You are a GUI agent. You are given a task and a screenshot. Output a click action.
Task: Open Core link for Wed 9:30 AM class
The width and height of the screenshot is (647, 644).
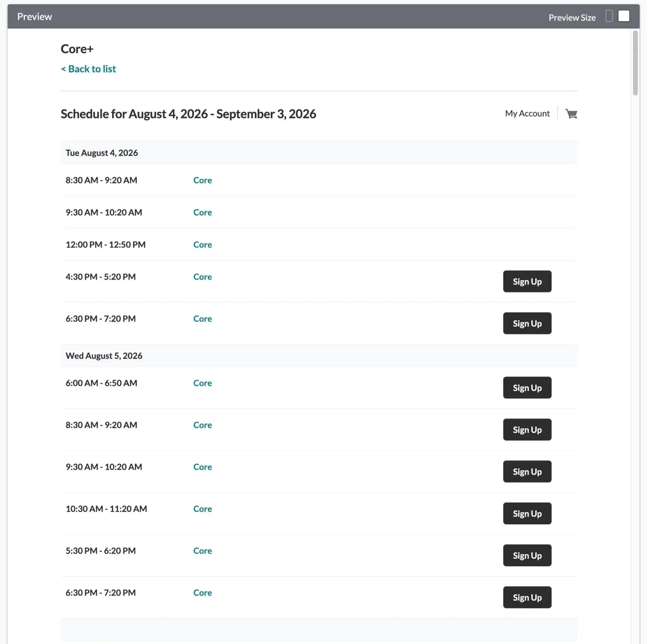point(202,467)
